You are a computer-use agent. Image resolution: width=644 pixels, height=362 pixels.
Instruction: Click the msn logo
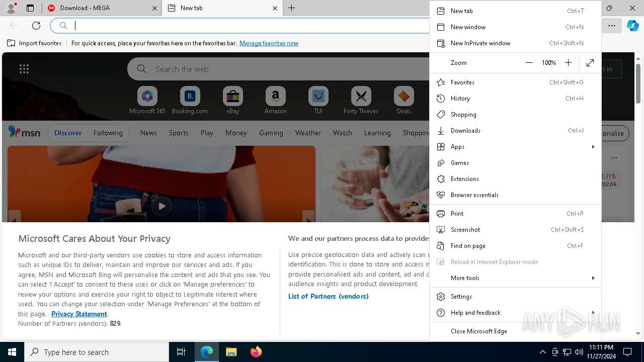click(x=24, y=132)
